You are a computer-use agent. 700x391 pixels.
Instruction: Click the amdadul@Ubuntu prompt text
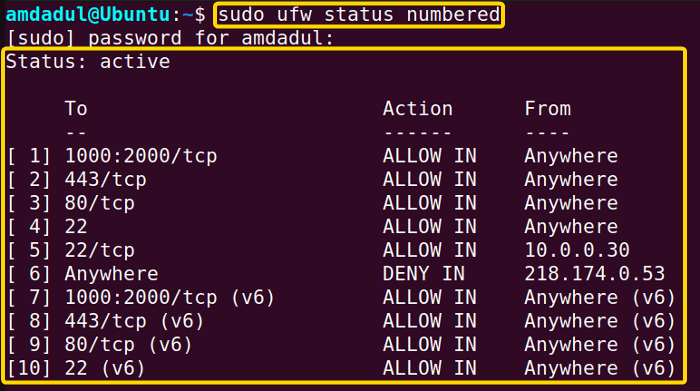88,15
